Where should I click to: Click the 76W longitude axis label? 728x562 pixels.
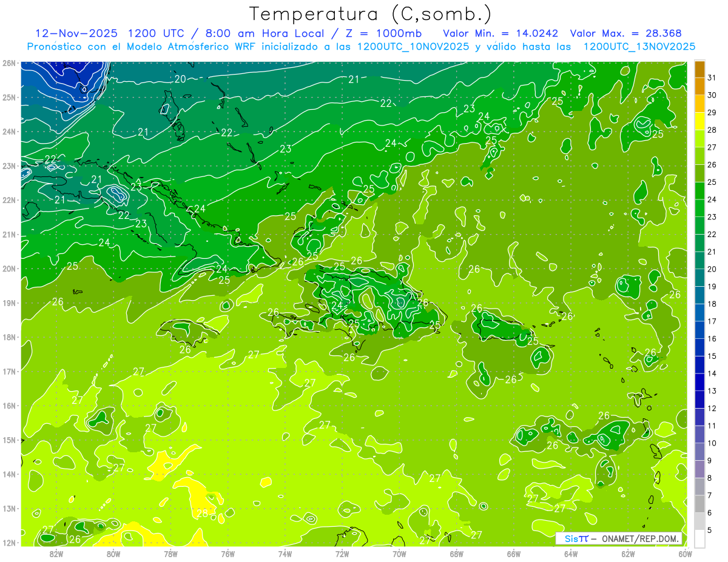coord(227,554)
